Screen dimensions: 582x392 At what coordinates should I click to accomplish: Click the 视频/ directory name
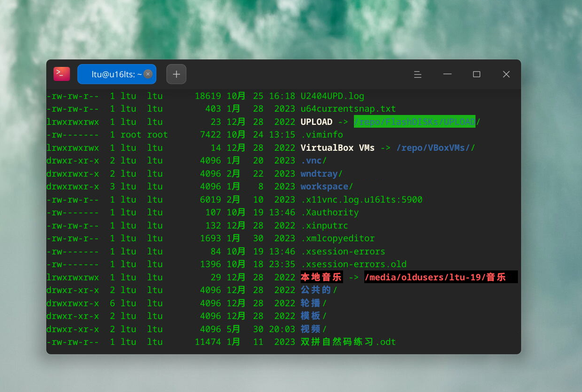tap(314, 329)
